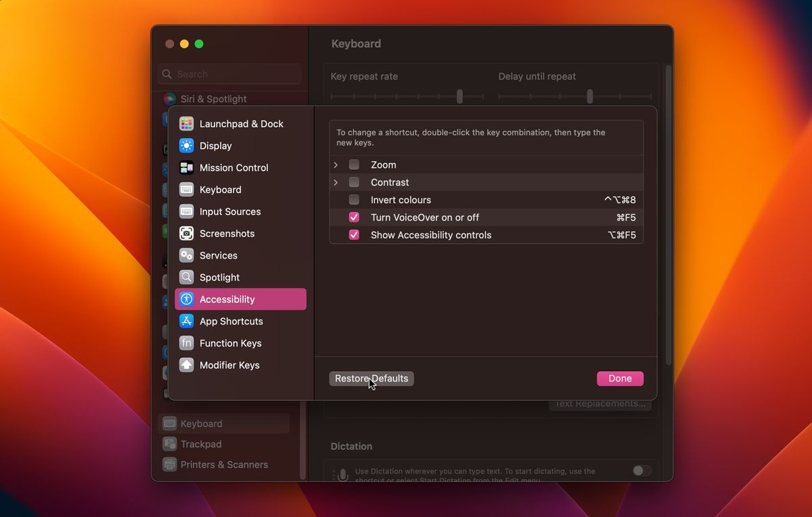Open the App Shortcuts category
812x517 pixels.
tap(230, 321)
